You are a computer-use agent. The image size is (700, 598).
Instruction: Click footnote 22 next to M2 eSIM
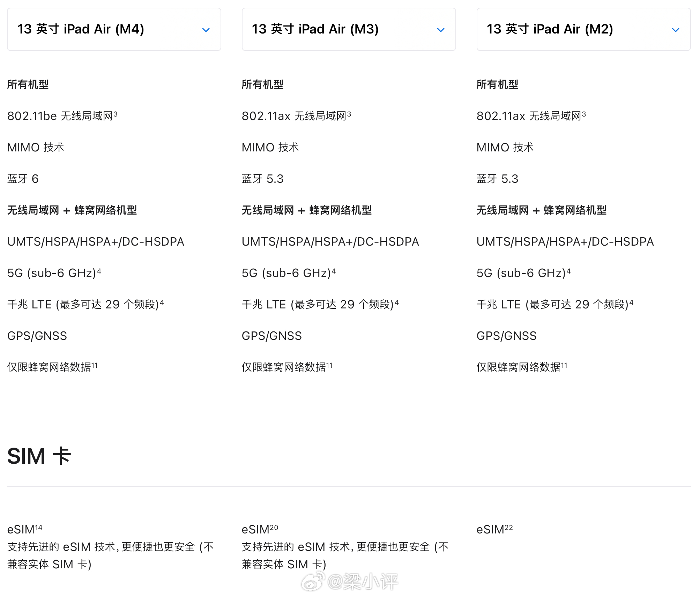point(509,528)
